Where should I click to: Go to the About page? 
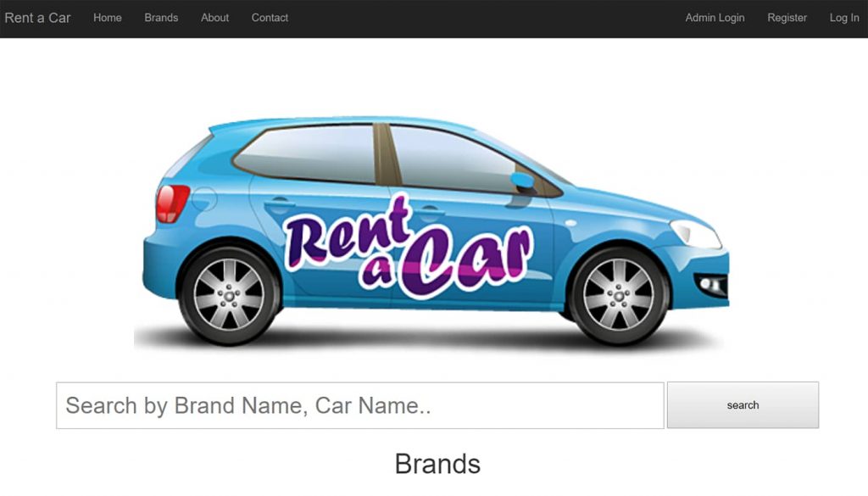(x=214, y=17)
